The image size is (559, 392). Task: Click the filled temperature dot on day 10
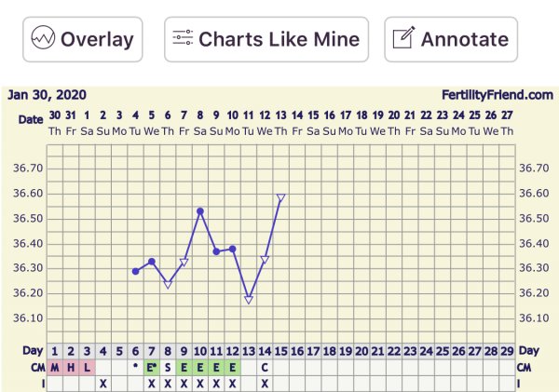[200, 211]
